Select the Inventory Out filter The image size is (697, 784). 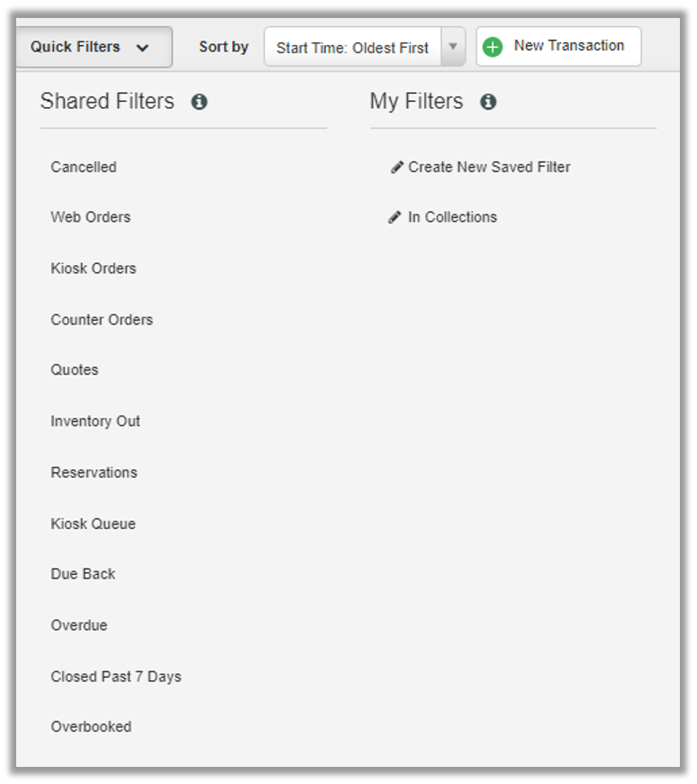(95, 422)
